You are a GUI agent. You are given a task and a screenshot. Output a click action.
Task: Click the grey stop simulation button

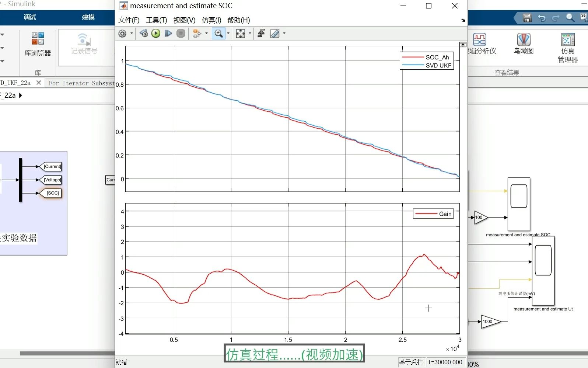click(x=181, y=34)
